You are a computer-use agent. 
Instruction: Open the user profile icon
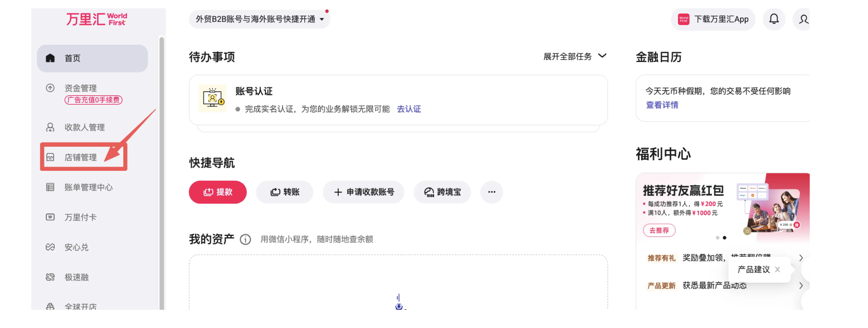point(803,19)
